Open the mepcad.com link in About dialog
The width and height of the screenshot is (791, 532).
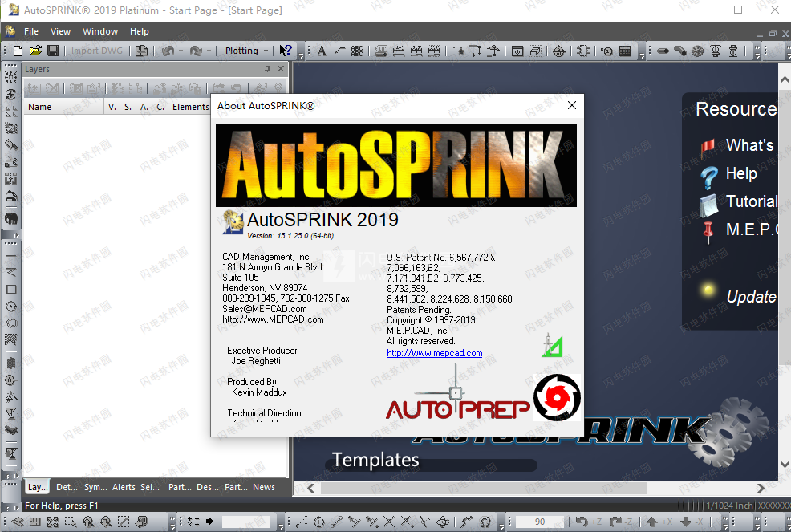[434, 353]
